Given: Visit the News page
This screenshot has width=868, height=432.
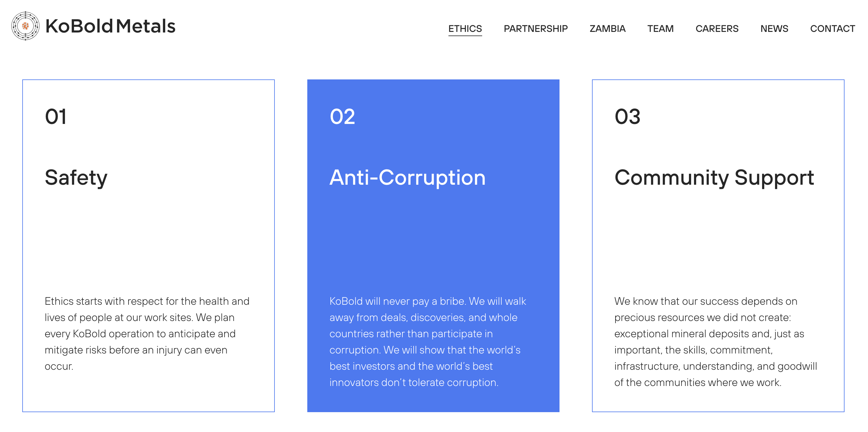Looking at the screenshot, I should pos(774,29).
